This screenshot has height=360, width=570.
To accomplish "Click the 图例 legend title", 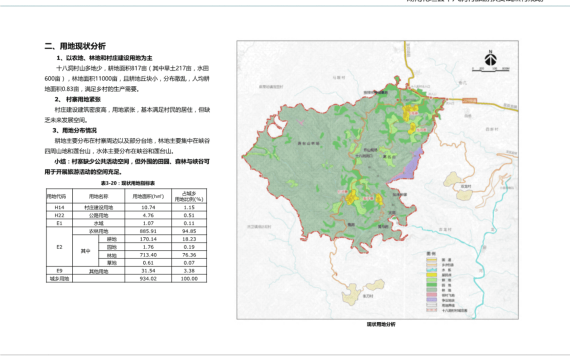I will [x=431, y=253].
